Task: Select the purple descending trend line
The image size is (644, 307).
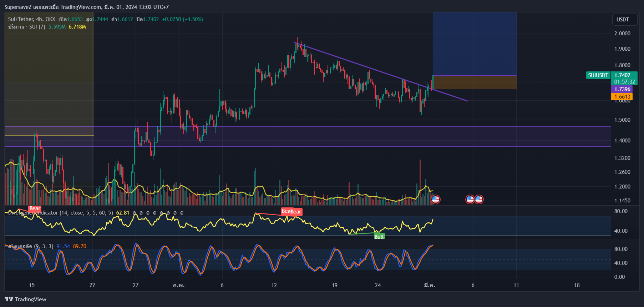Action: coord(380,71)
